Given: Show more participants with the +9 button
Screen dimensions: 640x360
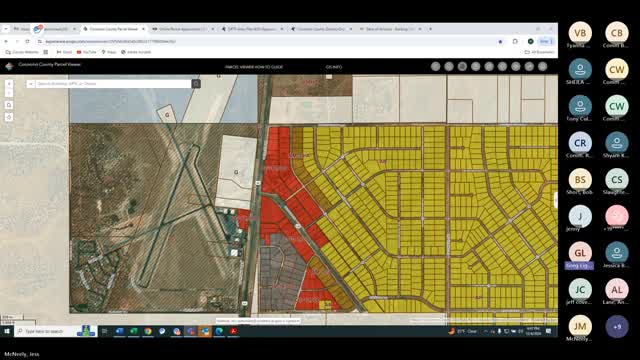Looking at the screenshot, I should (x=617, y=327).
